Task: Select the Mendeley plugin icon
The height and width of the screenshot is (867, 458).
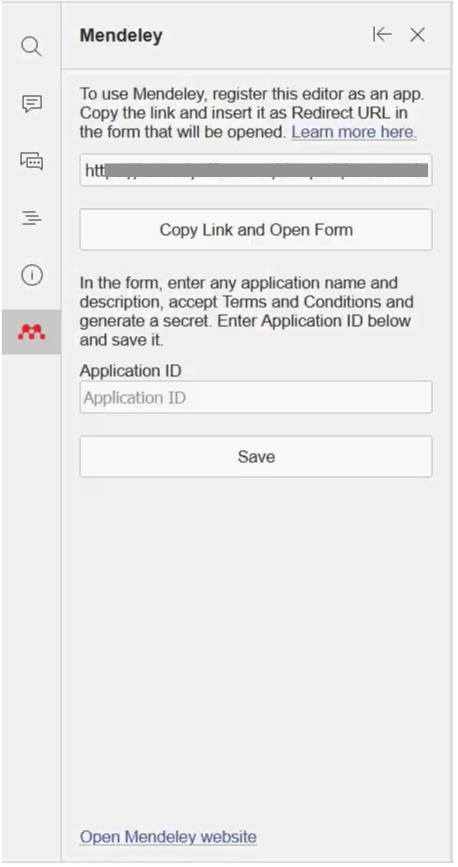Action: pos(32,332)
